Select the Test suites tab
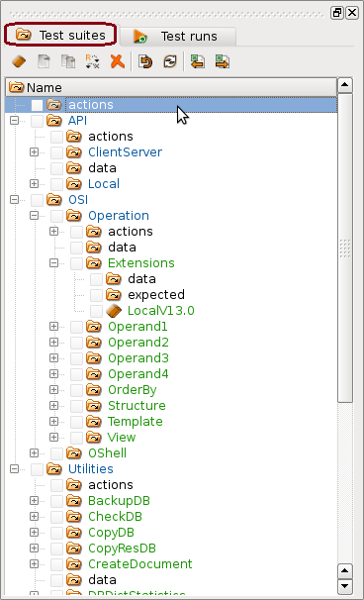 pyautogui.click(x=60, y=36)
